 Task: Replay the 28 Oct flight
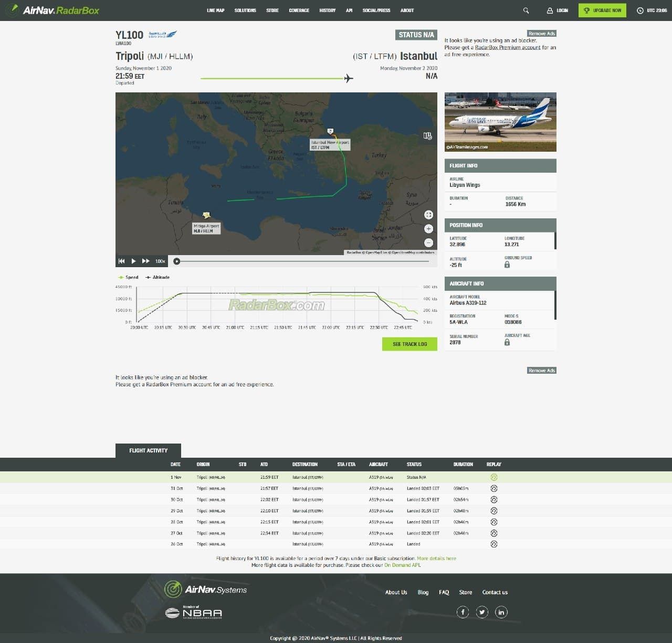pos(493,522)
